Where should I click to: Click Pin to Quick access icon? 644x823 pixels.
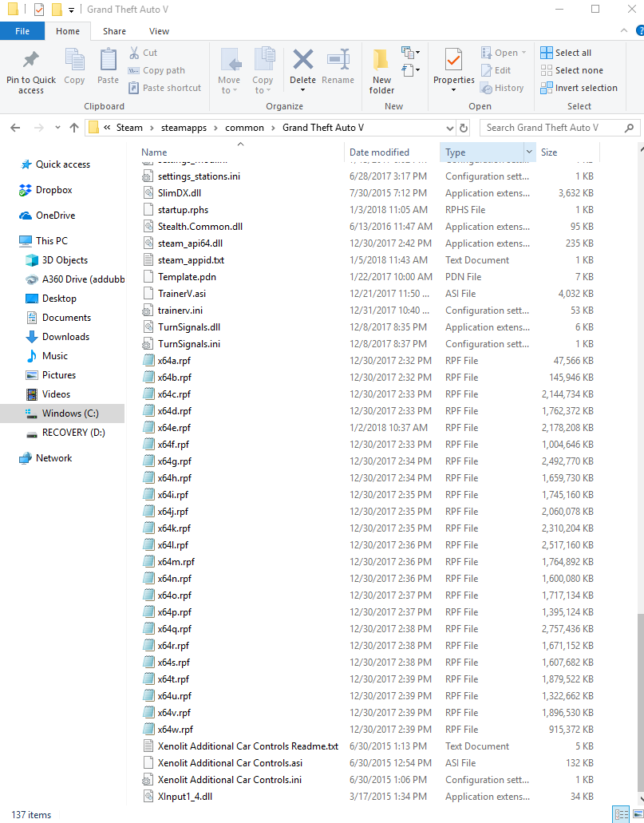pos(31,59)
